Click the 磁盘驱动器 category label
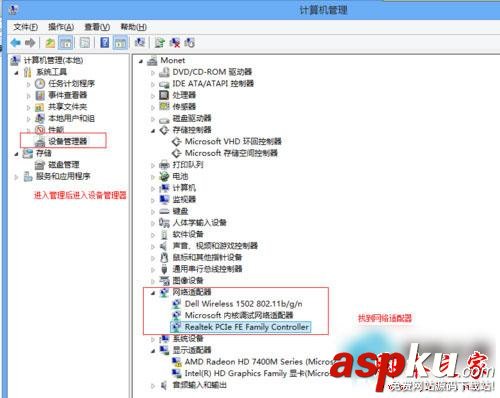This screenshot has width=500, height=398. click(x=192, y=118)
